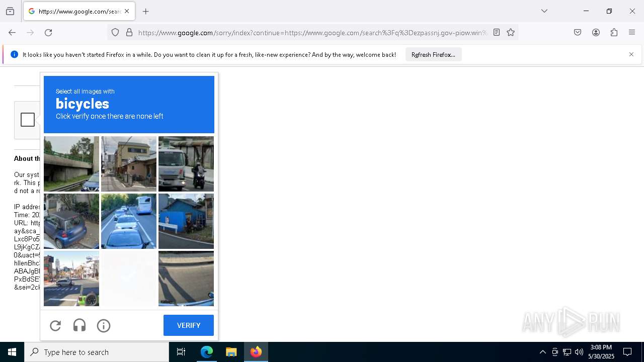Click the info icon in notification bar
Viewport: 644px width, 362px height.
14,54
